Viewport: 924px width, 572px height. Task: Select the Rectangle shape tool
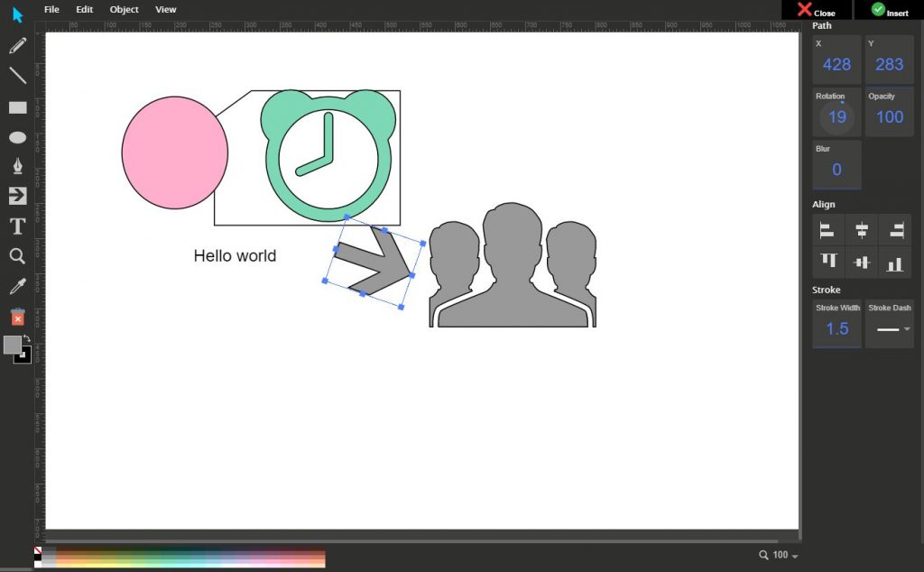pyautogui.click(x=17, y=107)
